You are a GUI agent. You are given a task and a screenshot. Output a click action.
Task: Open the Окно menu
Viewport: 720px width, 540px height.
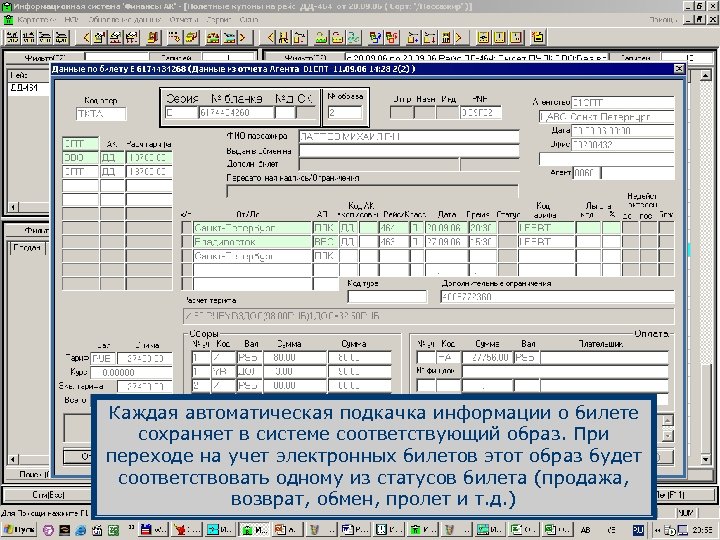point(249,20)
